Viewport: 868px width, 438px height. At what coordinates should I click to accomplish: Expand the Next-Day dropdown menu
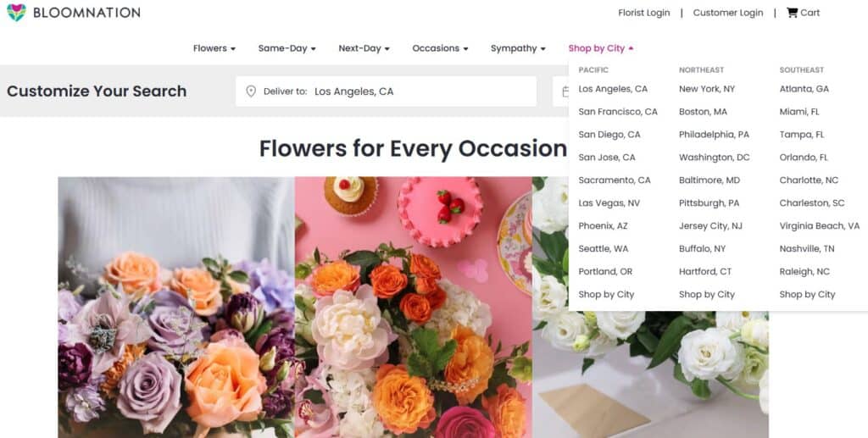point(364,48)
